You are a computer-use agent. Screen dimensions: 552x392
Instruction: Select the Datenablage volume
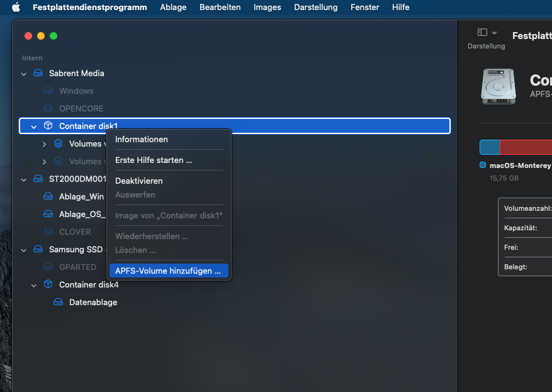click(x=93, y=302)
